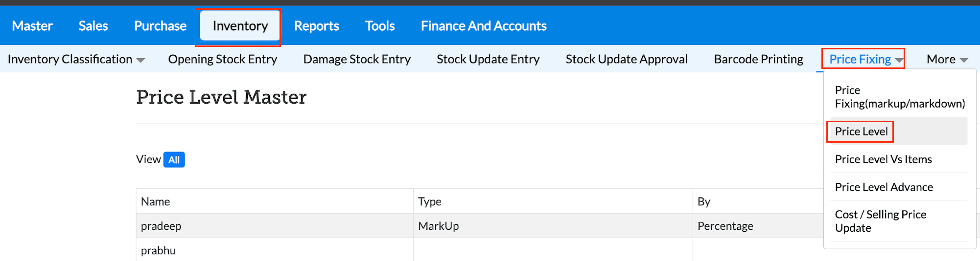
Task: Open the Tools menu
Action: [x=379, y=26]
